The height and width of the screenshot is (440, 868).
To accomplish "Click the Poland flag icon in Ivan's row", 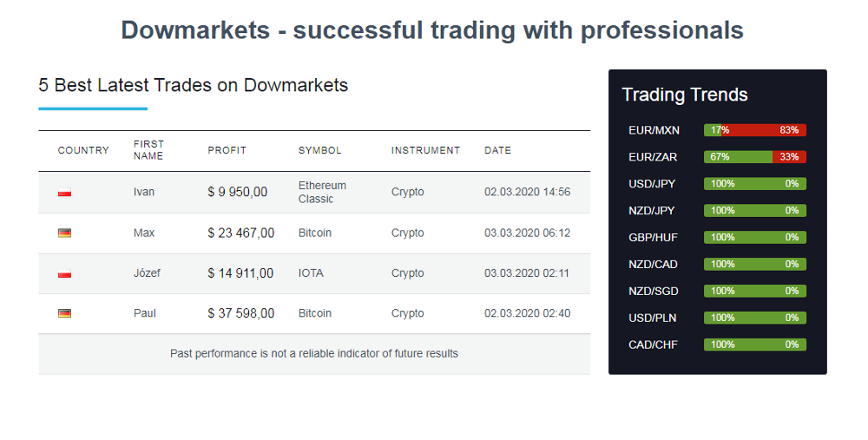I will 64,193.
